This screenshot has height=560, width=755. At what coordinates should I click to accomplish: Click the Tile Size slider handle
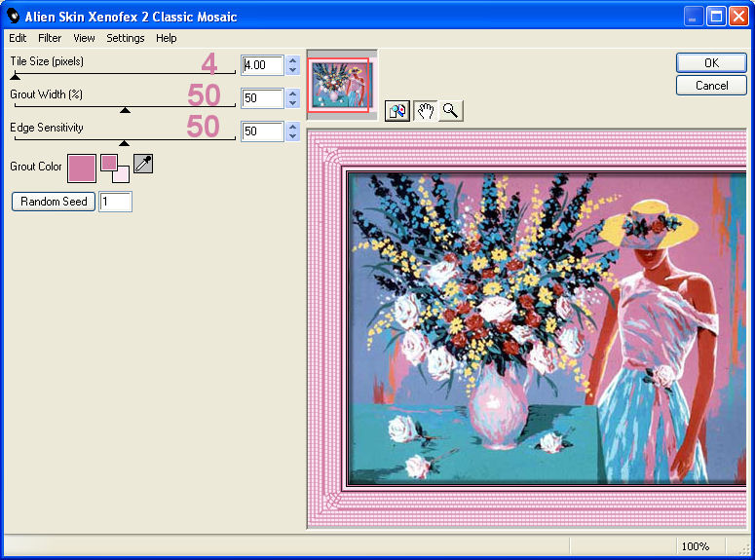pos(16,77)
